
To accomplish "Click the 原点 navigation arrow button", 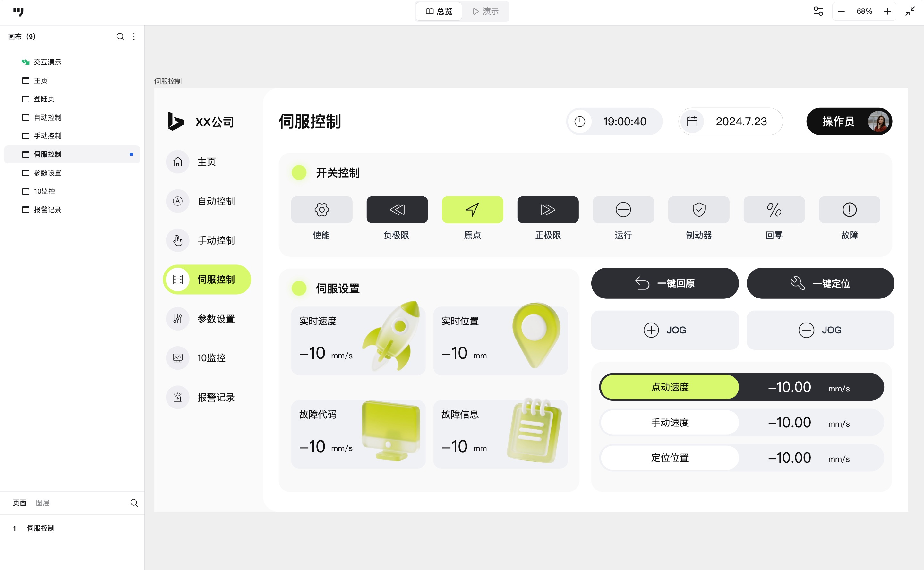I will tap(472, 210).
